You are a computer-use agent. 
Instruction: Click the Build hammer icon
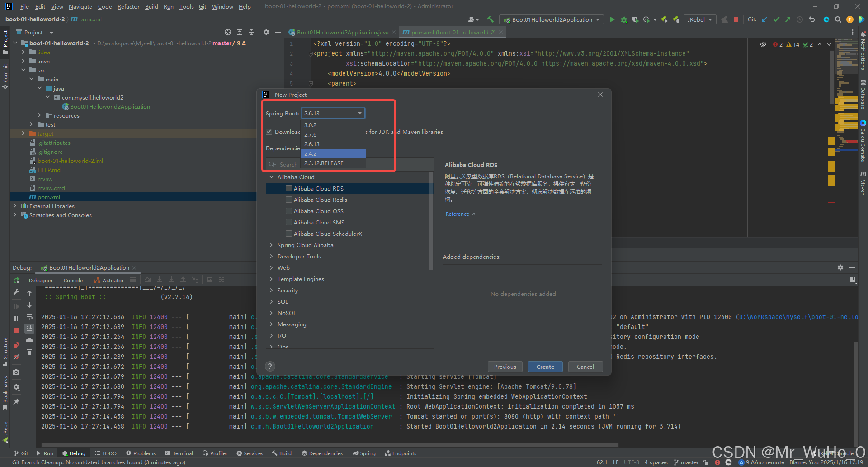pyautogui.click(x=491, y=19)
